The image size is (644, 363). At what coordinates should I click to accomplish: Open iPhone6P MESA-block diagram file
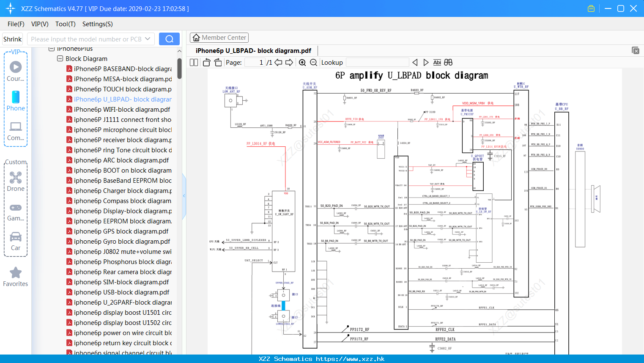pos(119,79)
